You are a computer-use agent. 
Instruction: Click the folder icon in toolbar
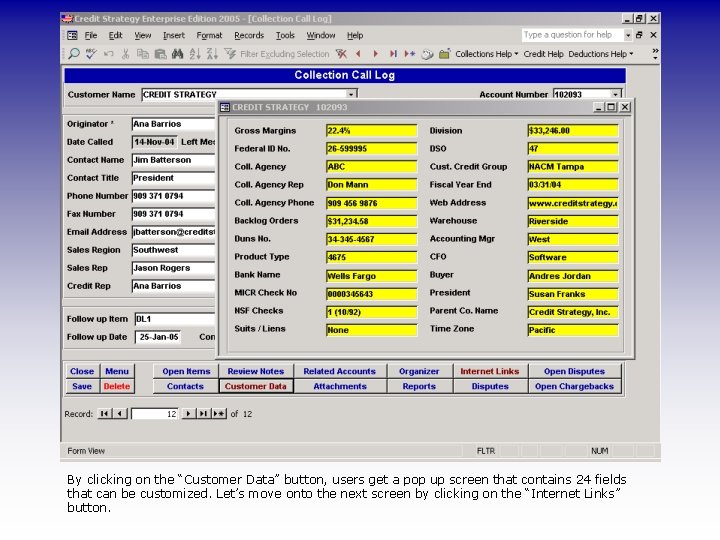coord(444,54)
